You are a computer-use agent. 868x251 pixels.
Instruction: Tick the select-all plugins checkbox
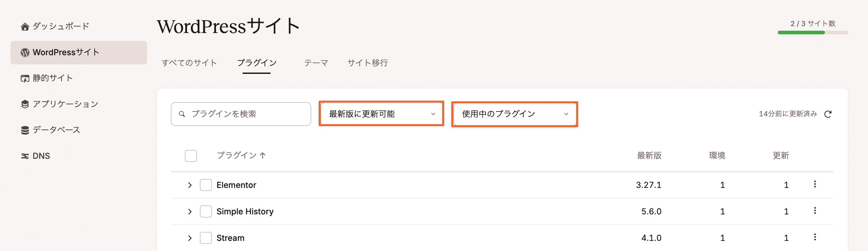(191, 156)
